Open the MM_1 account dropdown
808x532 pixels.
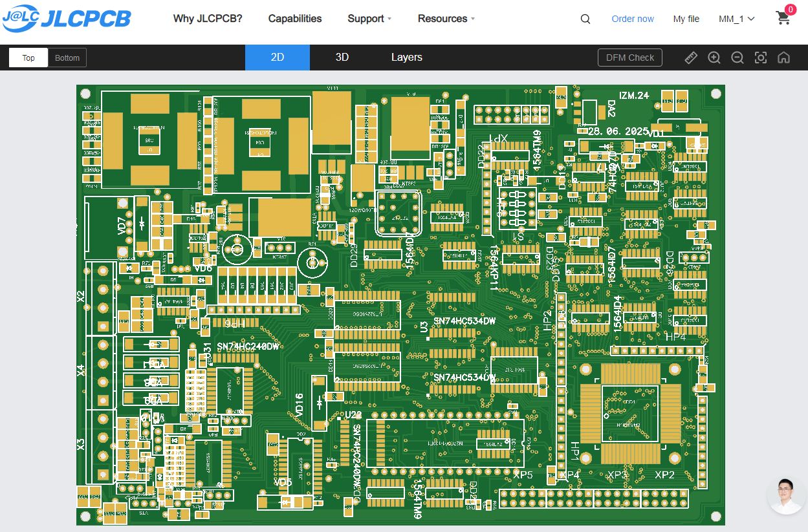(x=737, y=19)
